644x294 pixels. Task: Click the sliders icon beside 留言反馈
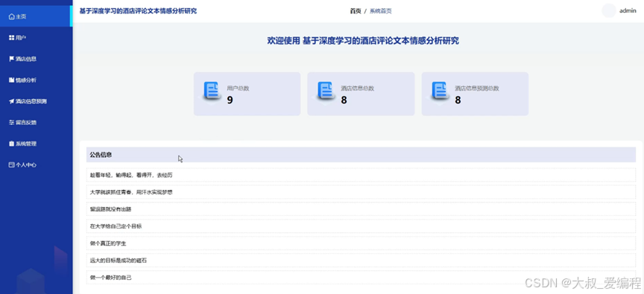coord(11,122)
